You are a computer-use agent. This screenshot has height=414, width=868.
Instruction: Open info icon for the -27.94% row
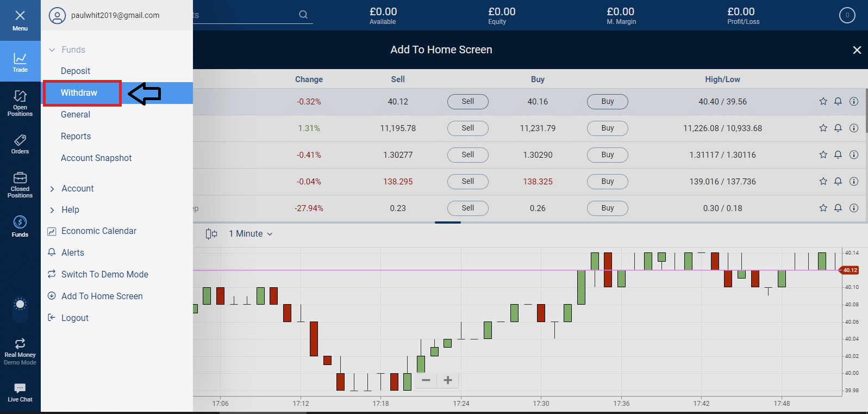coord(854,208)
